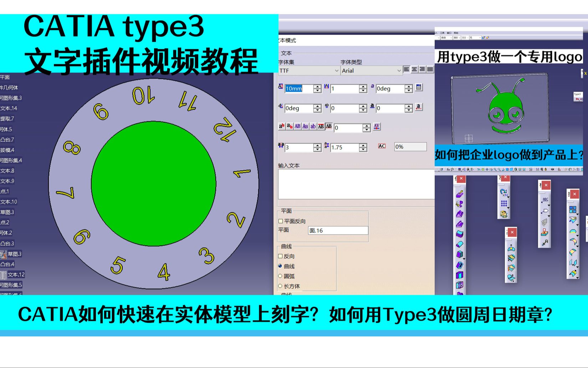Screen dimensions: 588x368
Task: Open the 窗口 menu
Action: [449, 33]
